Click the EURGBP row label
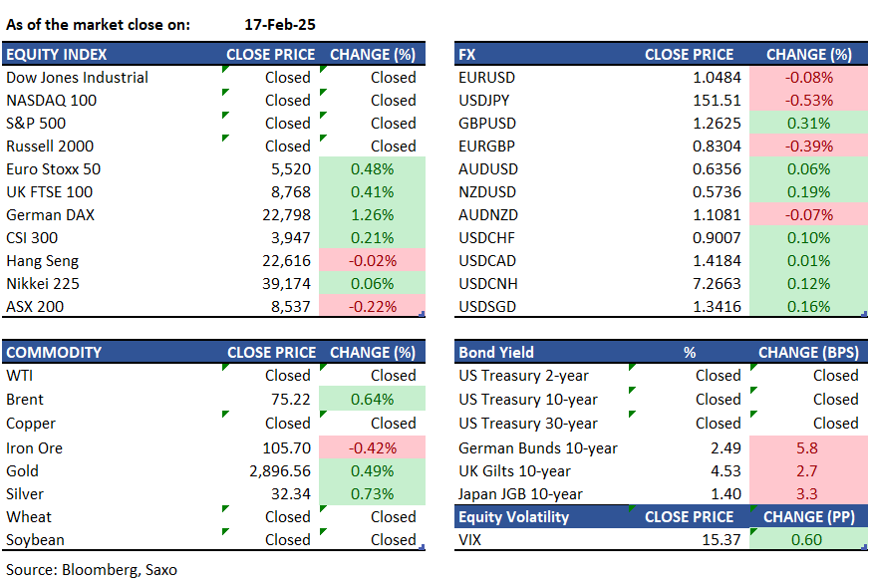Viewport: 869px width, 588px height. 486,147
